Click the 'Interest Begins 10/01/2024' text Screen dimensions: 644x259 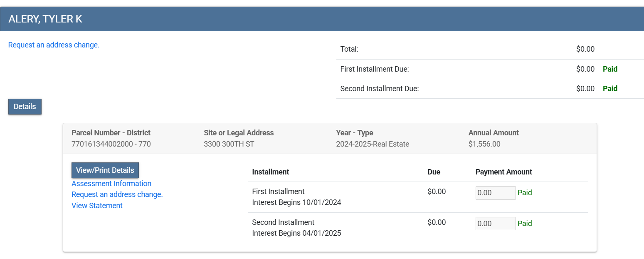(x=296, y=202)
